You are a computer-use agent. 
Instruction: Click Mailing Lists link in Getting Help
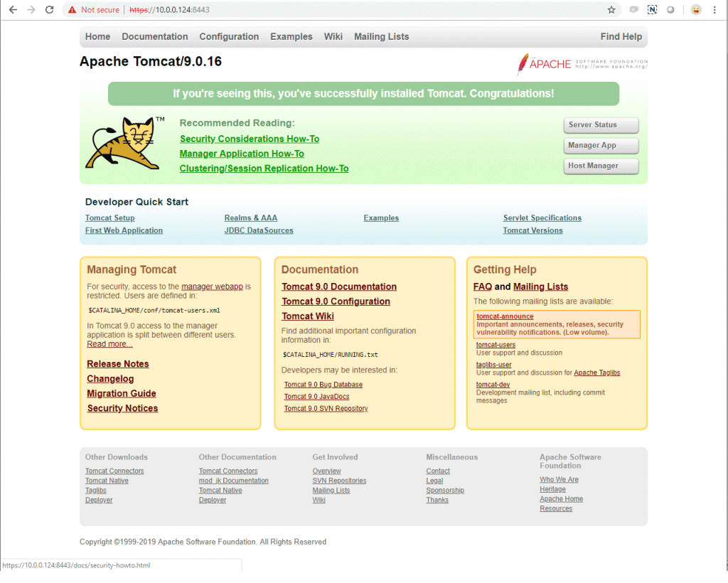(x=540, y=287)
